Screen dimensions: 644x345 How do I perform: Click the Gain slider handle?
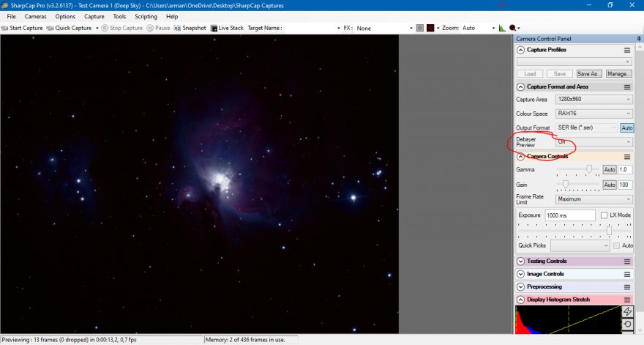click(x=566, y=184)
